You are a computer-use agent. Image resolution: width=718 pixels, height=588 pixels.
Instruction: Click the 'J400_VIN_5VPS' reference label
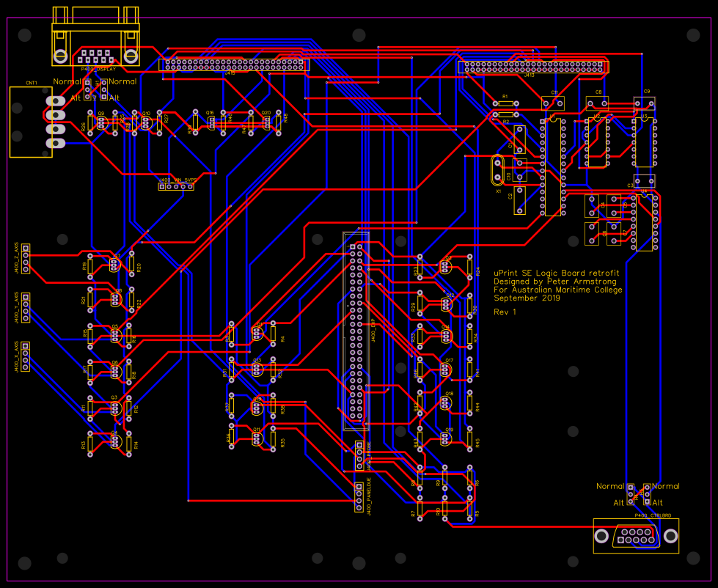coord(177,180)
